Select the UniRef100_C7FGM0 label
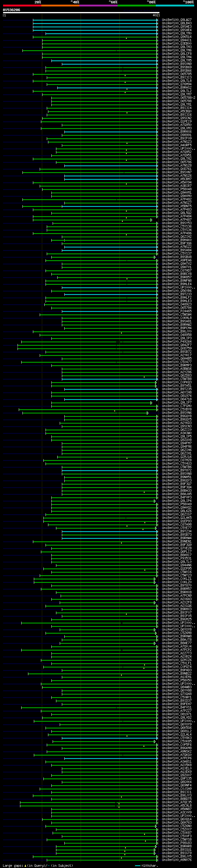This screenshot has width=197, height=868. [176, 406]
